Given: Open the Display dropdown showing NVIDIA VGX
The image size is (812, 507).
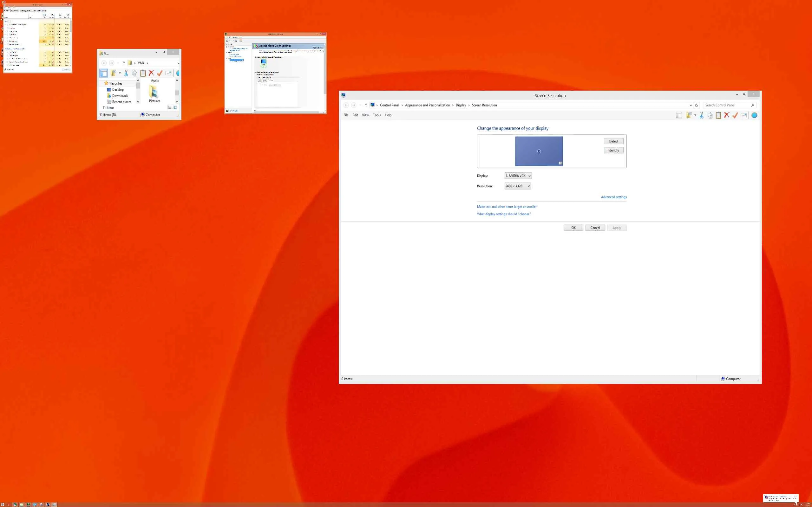Looking at the screenshot, I should (x=518, y=176).
